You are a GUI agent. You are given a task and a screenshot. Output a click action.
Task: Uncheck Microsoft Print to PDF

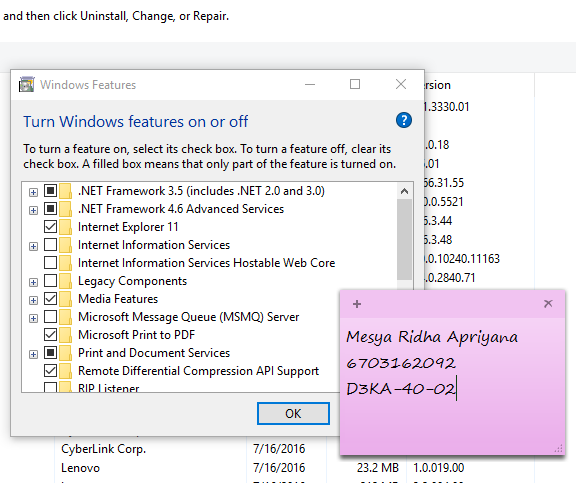50,335
